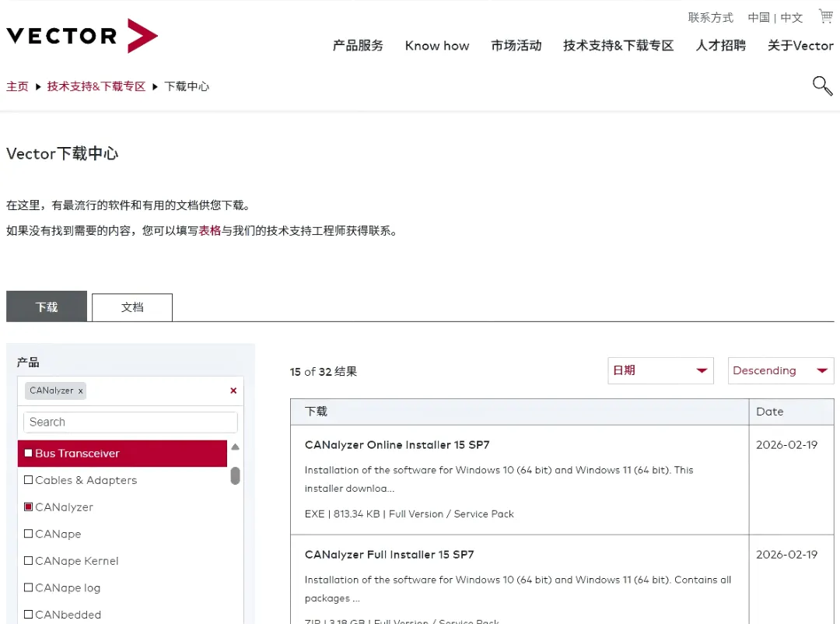Click the product Search input field
Screen dimensions: 840x624
pyautogui.click(x=131, y=422)
